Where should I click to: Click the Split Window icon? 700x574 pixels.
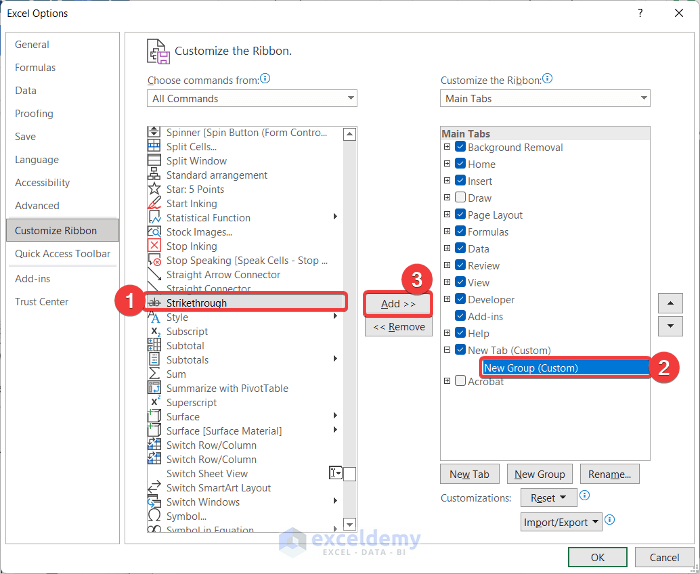[x=154, y=160]
